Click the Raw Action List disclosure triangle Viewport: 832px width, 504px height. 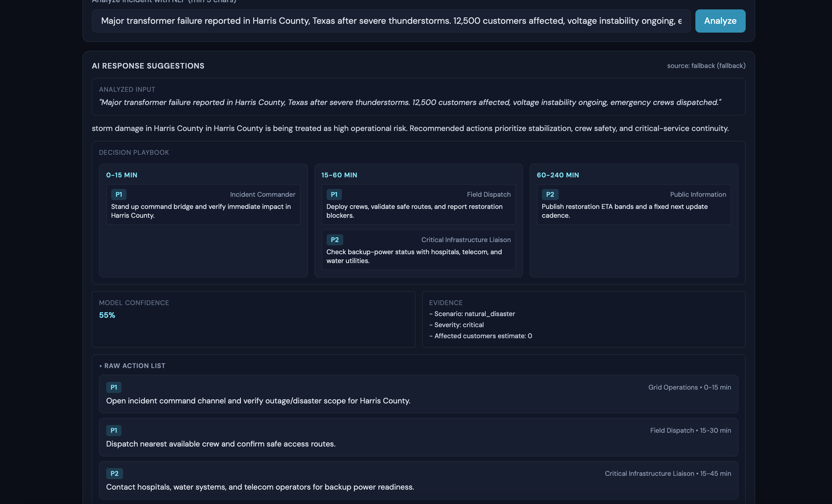coord(101,366)
